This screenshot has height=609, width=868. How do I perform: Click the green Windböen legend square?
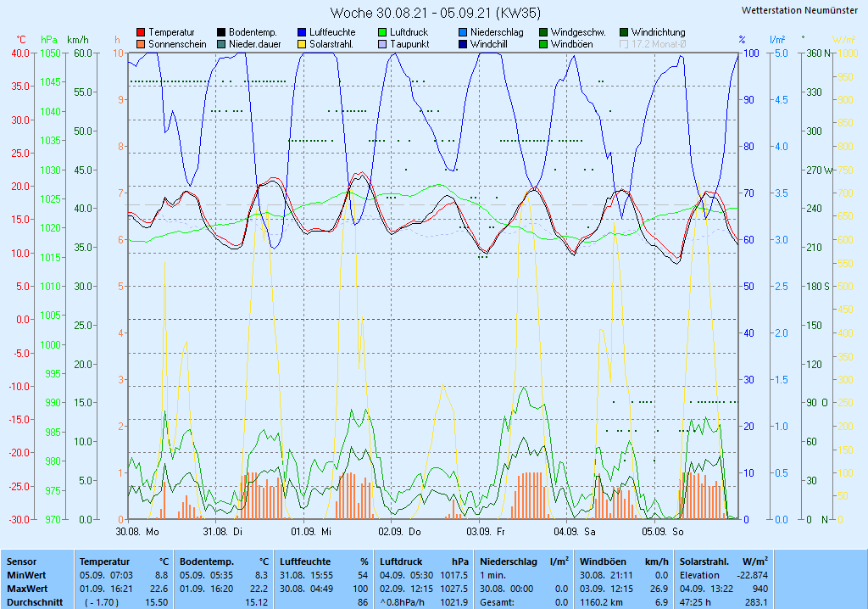click(x=543, y=44)
